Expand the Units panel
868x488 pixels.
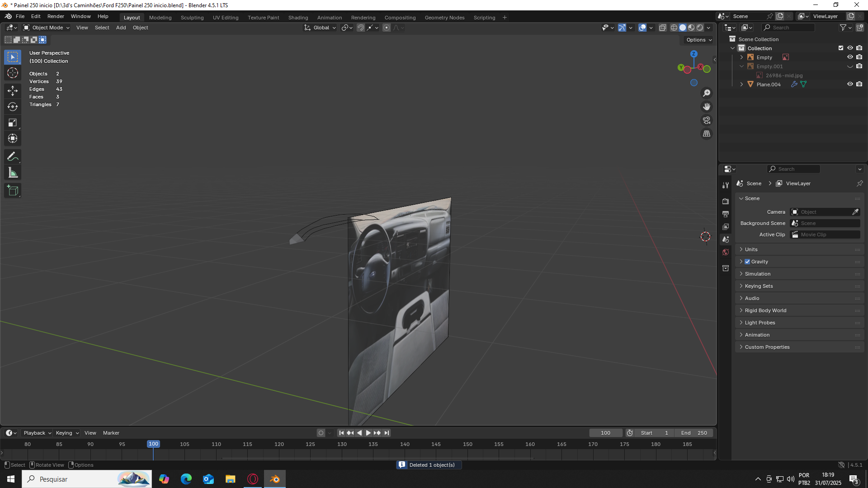[x=751, y=249]
